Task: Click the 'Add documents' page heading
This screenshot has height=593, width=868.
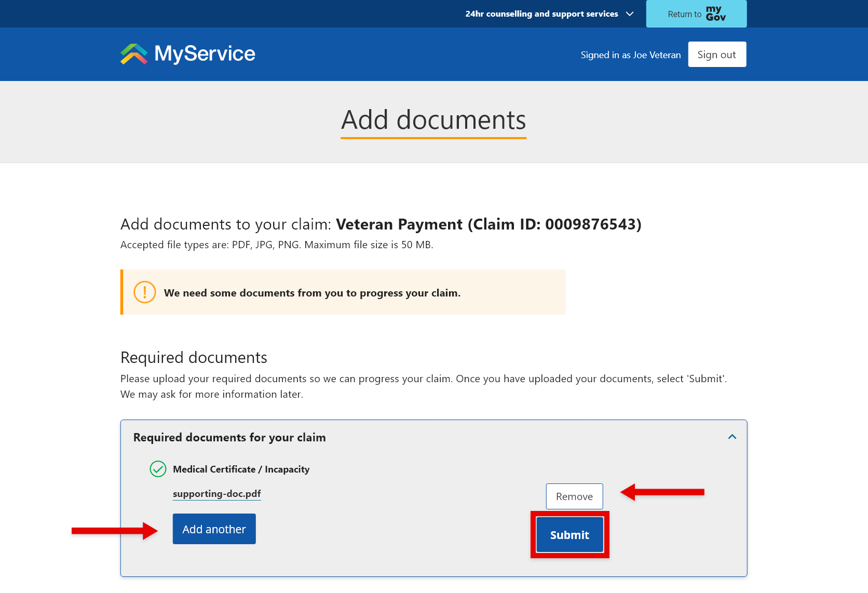Action: (x=433, y=120)
